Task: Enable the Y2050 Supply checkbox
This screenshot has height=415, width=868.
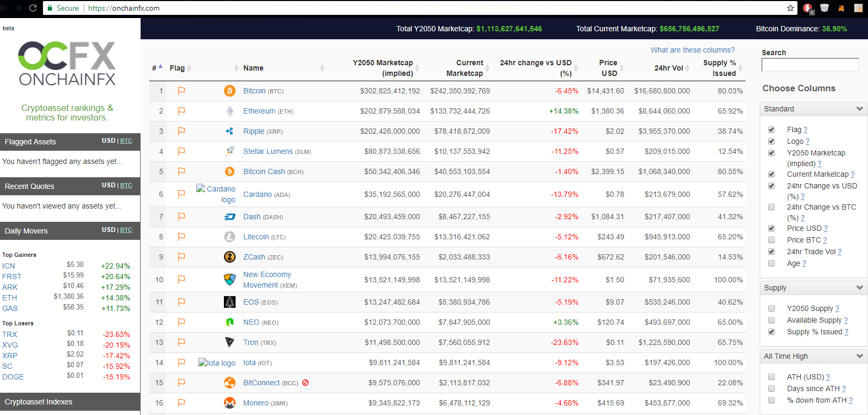Action: coord(771,308)
